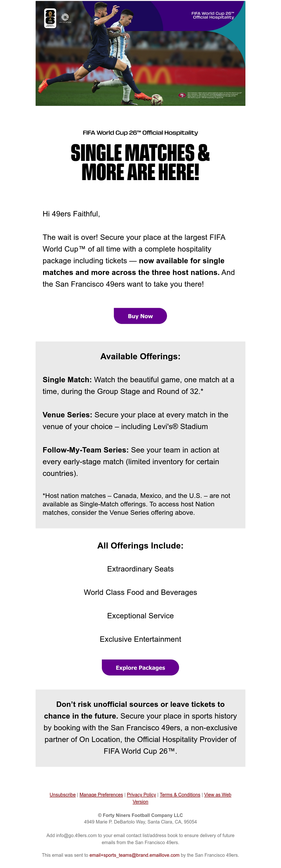Open the Privacy Policy link
281x868 pixels.
141,794
